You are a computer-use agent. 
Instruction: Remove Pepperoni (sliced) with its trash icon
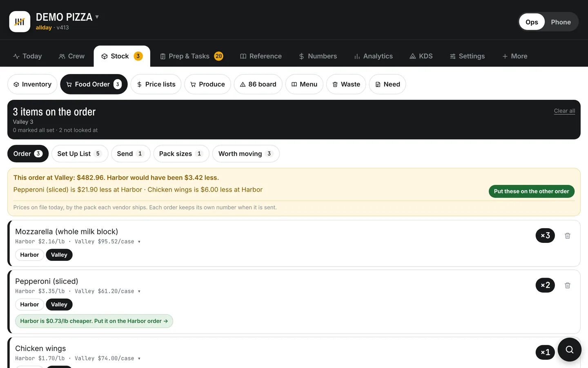click(x=567, y=285)
